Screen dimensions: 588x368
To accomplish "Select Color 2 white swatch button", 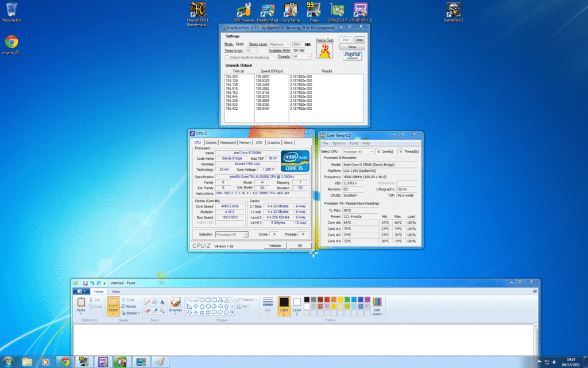I will pos(297,306).
